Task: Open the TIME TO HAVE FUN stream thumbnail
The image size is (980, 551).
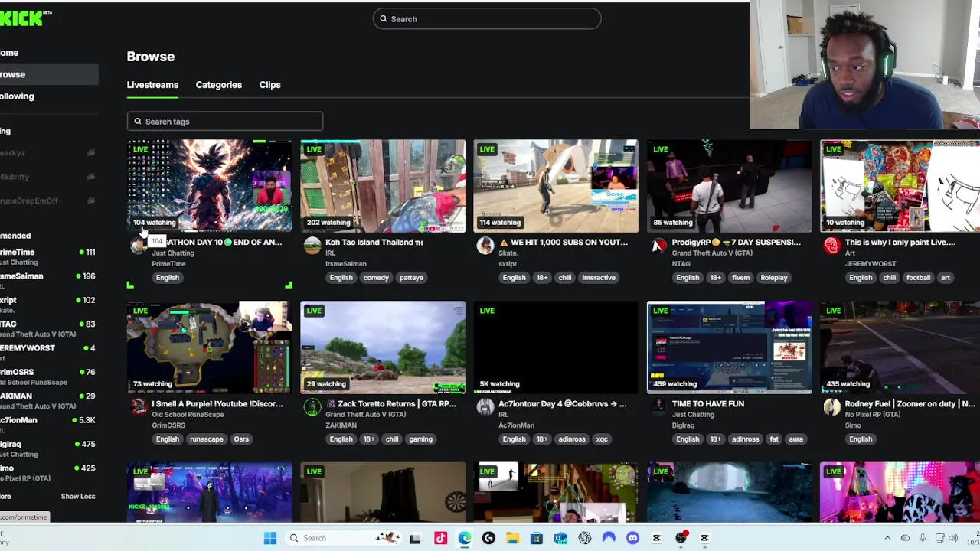Action: pyautogui.click(x=729, y=347)
